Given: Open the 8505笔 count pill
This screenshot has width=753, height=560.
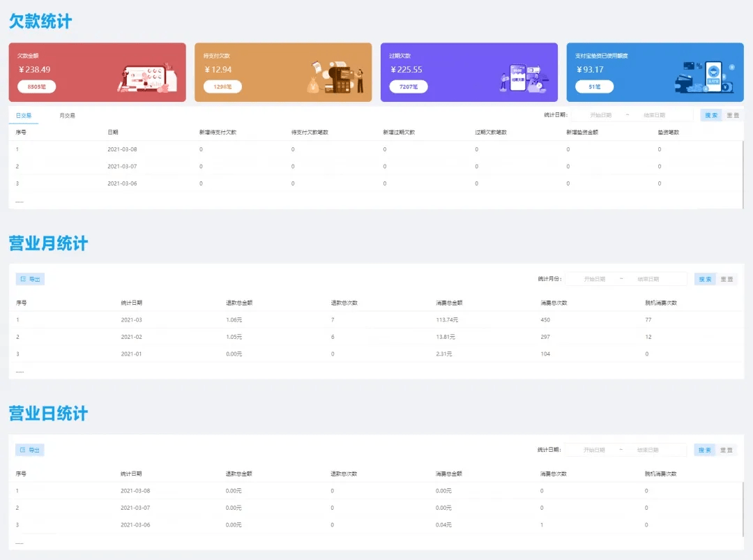Looking at the screenshot, I should click(x=36, y=86).
